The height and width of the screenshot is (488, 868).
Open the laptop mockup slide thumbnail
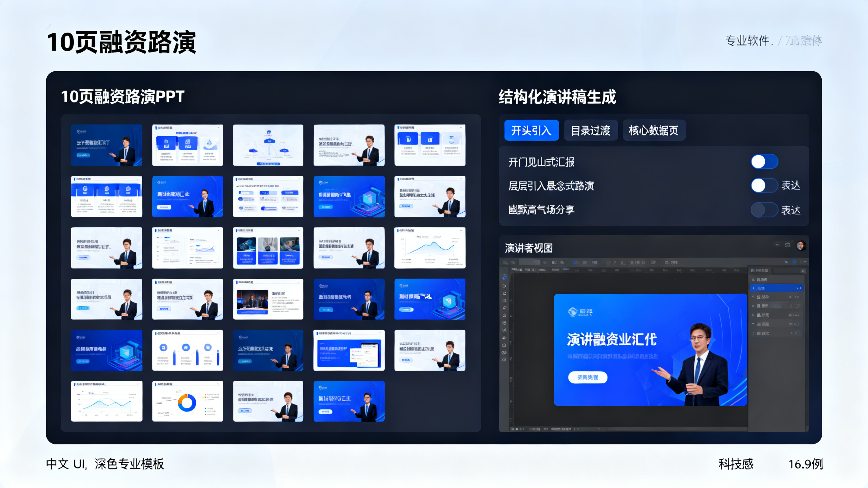click(349, 350)
